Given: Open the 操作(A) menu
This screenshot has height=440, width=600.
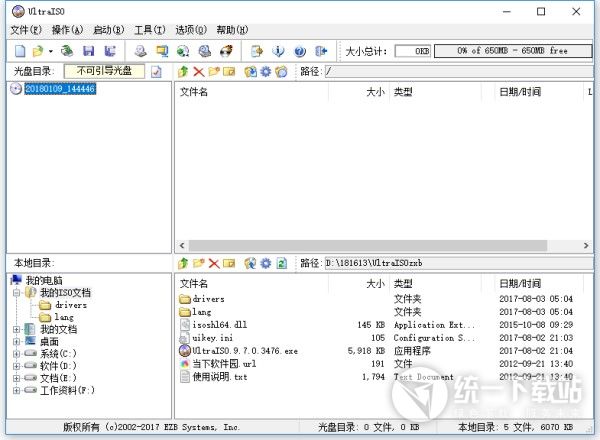Looking at the screenshot, I should point(67,30).
